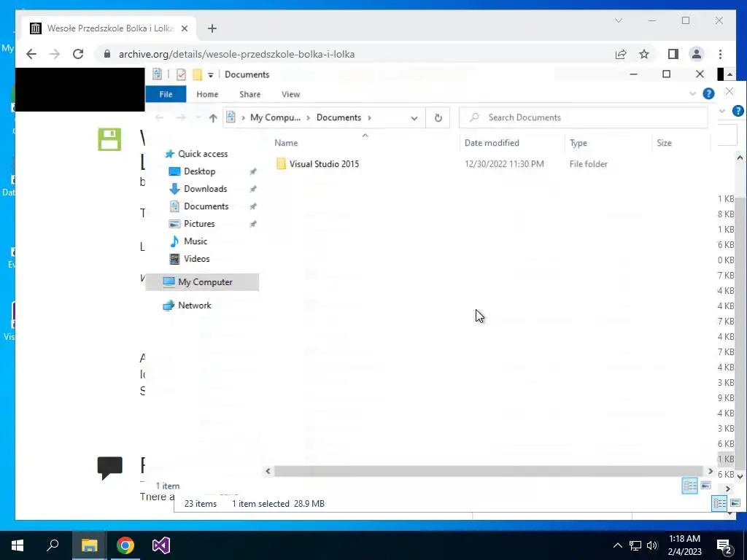
Task: Open the View ribbon tab
Action: 290,94
